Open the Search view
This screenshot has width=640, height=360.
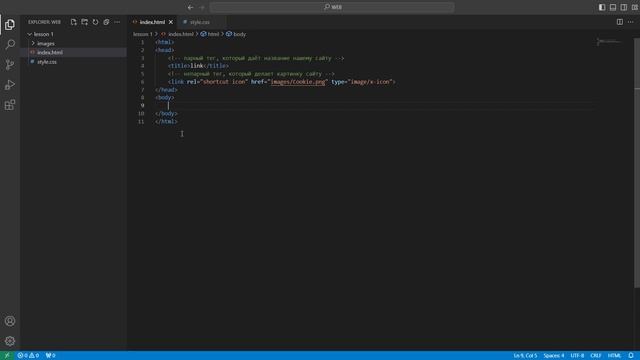coord(10,44)
